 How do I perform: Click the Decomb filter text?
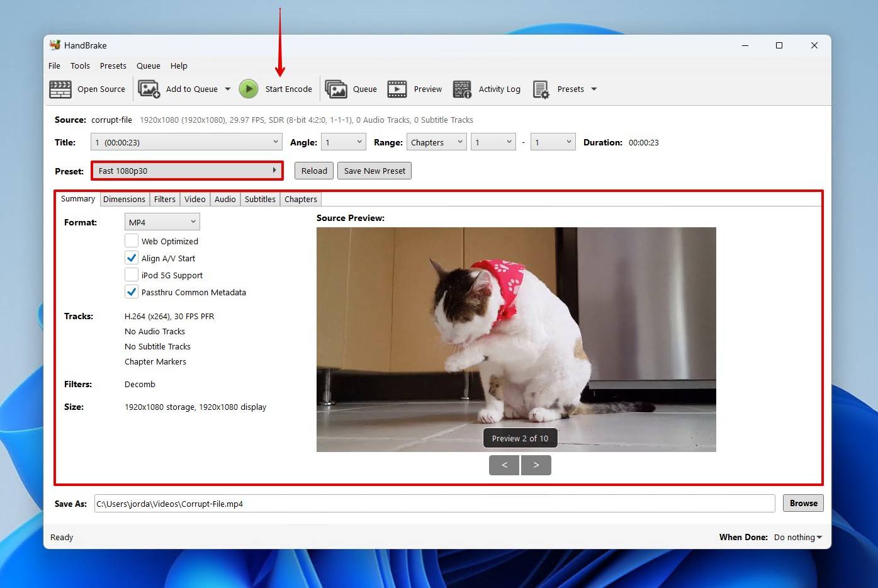point(140,385)
